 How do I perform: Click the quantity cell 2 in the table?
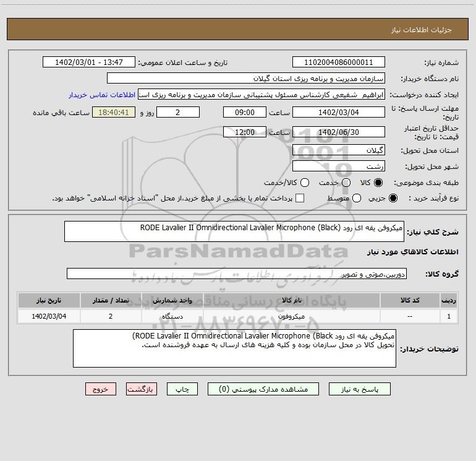111,316
